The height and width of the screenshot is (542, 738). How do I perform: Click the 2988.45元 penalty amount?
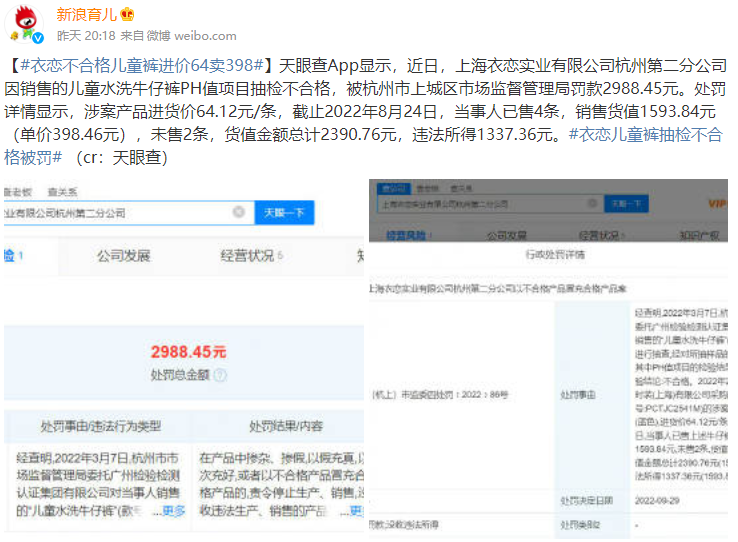[188, 352]
